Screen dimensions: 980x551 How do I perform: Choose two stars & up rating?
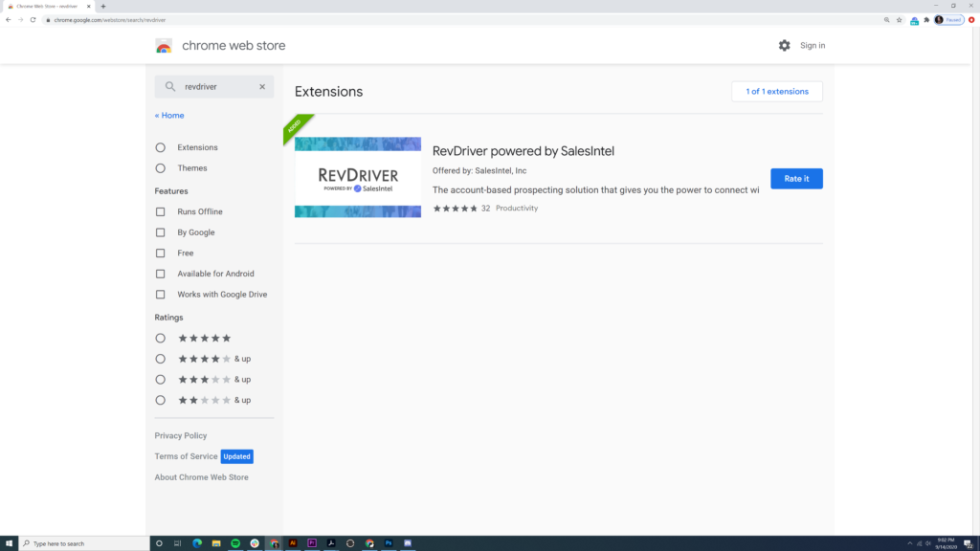pos(161,400)
